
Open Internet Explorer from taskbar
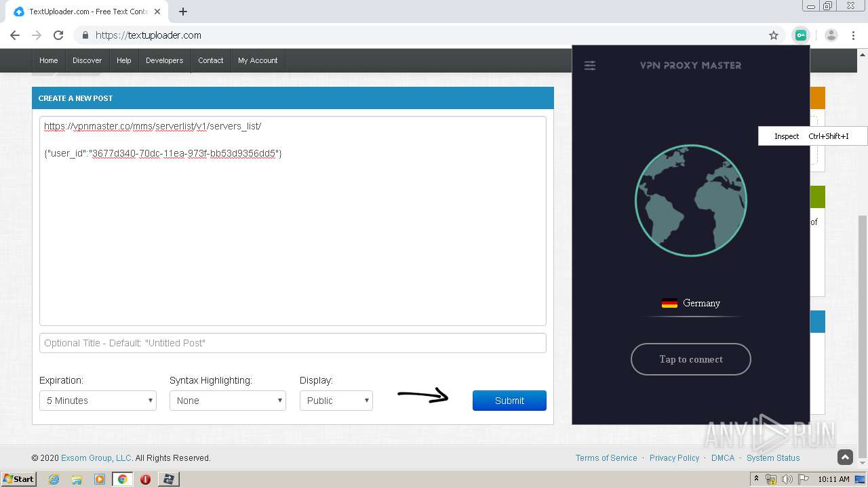[54, 479]
